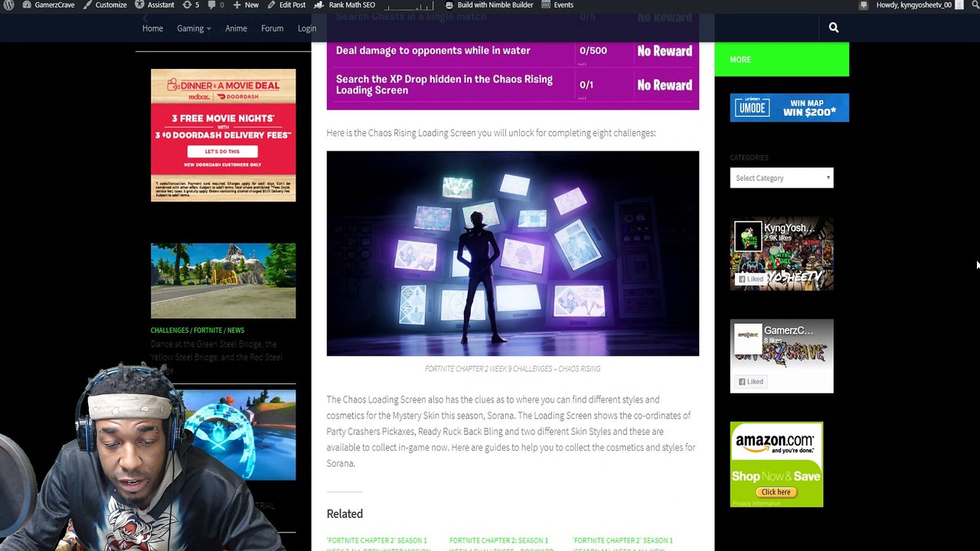Click the green MORE tab
Screen dimensions: 980x551
pyautogui.click(x=782, y=59)
